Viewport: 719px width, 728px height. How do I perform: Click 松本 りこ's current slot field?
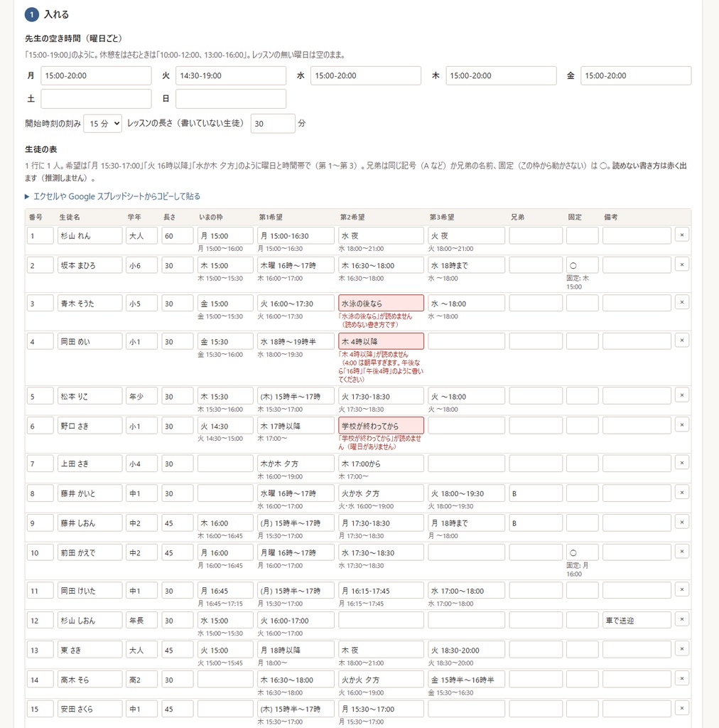[x=225, y=396]
